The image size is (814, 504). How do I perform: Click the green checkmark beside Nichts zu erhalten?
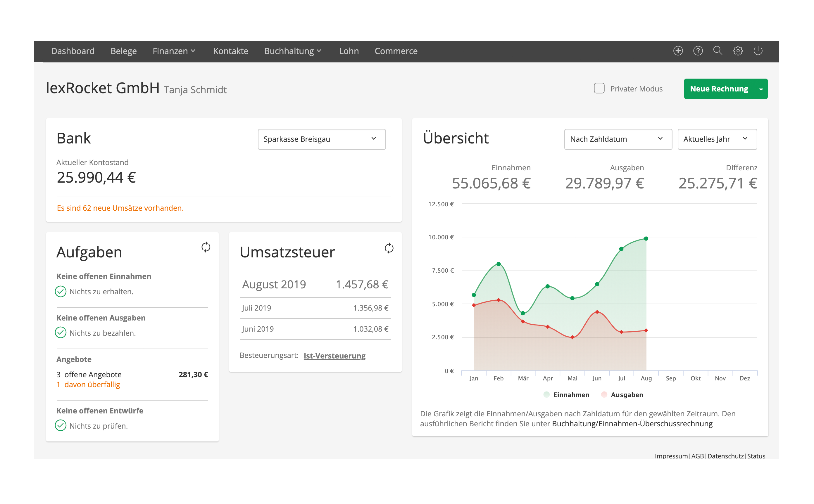tap(60, 291)
